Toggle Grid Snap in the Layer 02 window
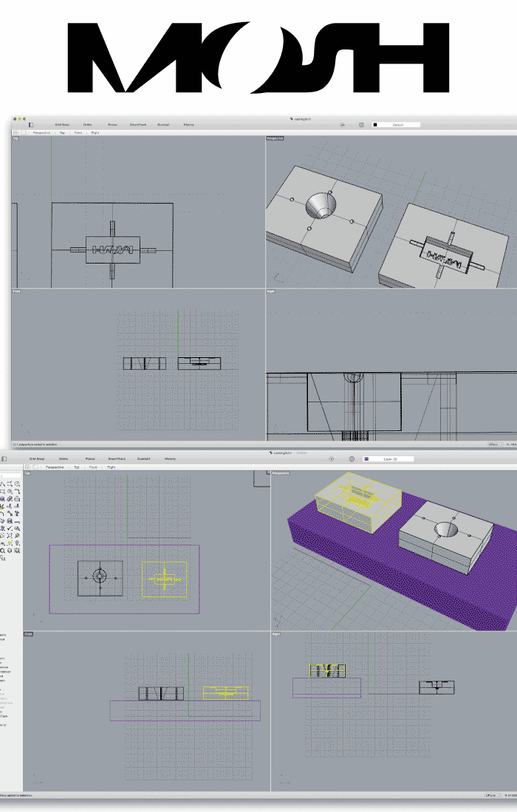 (37, 459)
